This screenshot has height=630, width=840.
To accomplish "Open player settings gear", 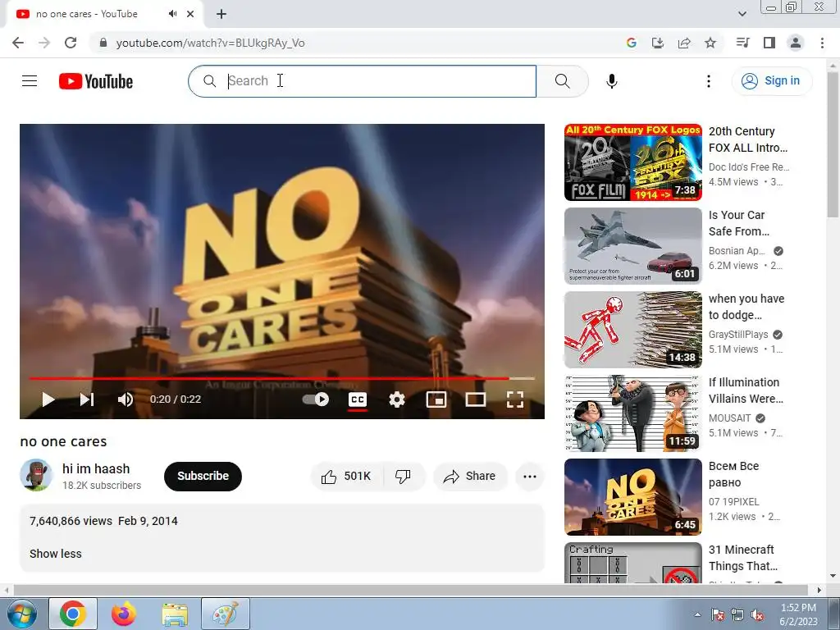I will (397, 399).
